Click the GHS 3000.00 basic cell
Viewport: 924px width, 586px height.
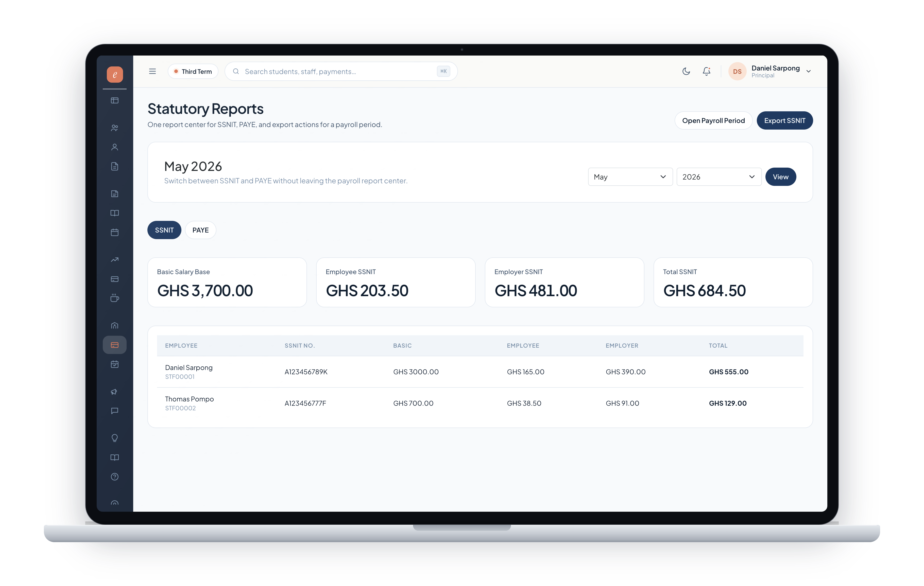pos(416,372)
